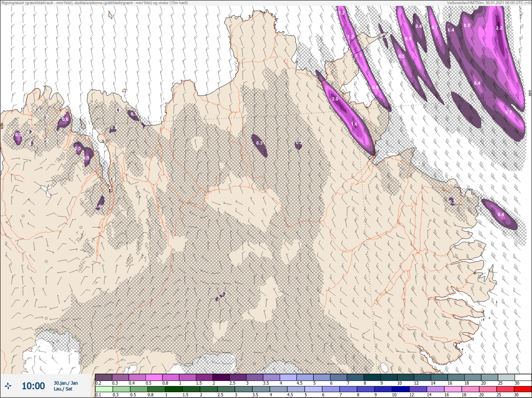The width and height of the screenshot is (532, 398).
Task: Pick the bright pink 0.5 snow scale swatch
Action: point(154,377)
